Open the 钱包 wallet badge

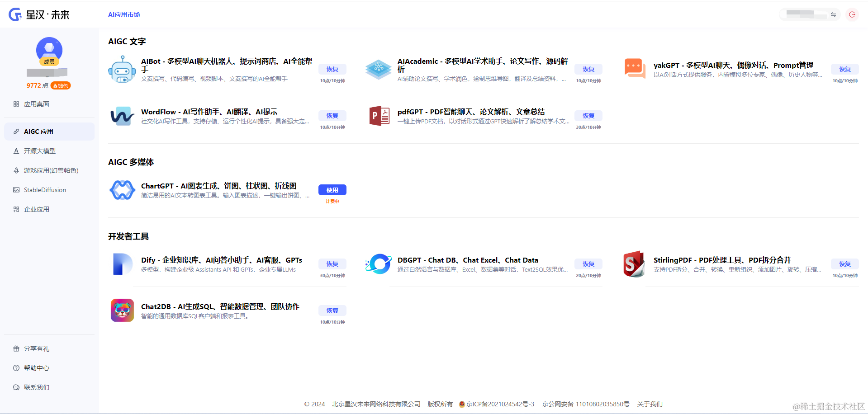point(61,85)
